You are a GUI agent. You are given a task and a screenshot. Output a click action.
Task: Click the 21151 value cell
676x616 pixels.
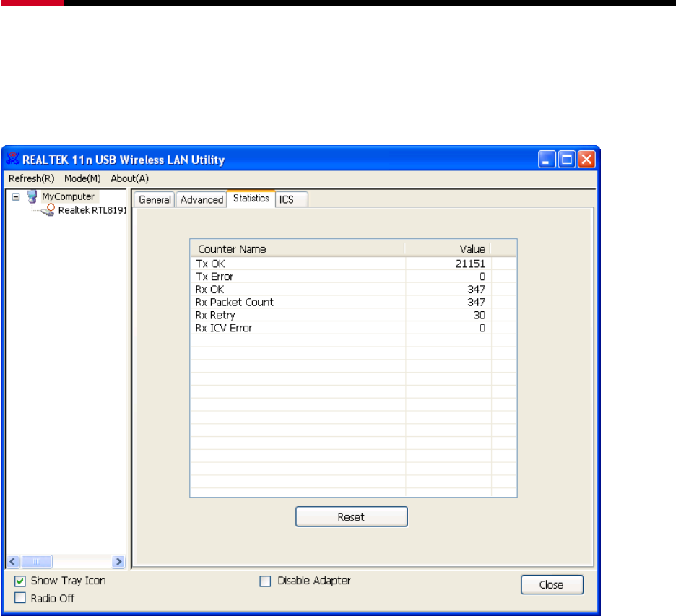click(x=470, y=264)
